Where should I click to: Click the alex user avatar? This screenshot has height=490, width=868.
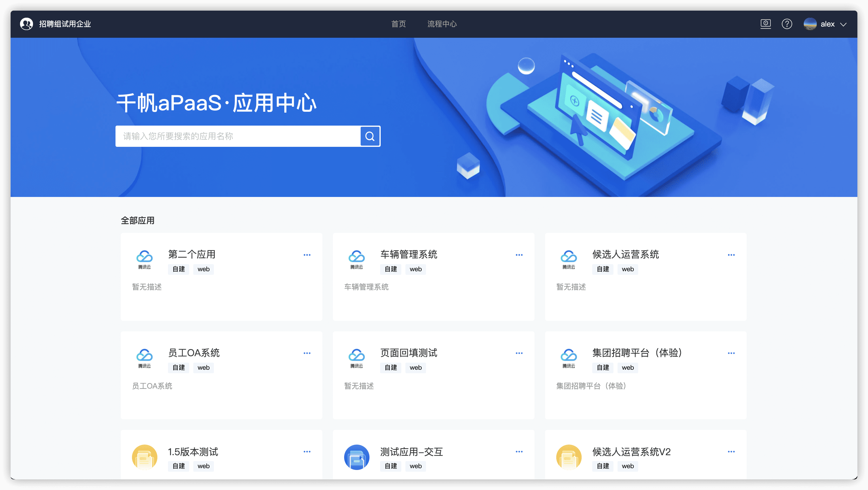[810, 24]
